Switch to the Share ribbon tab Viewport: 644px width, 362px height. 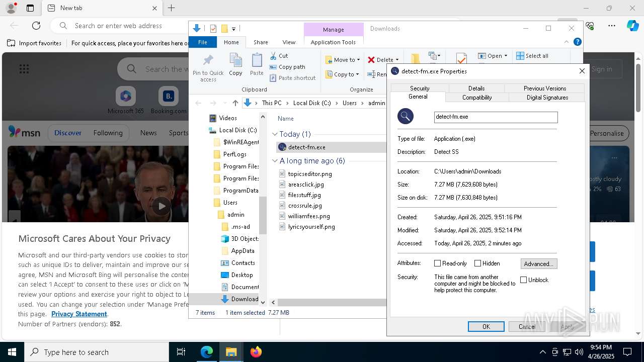pos(261,42)
